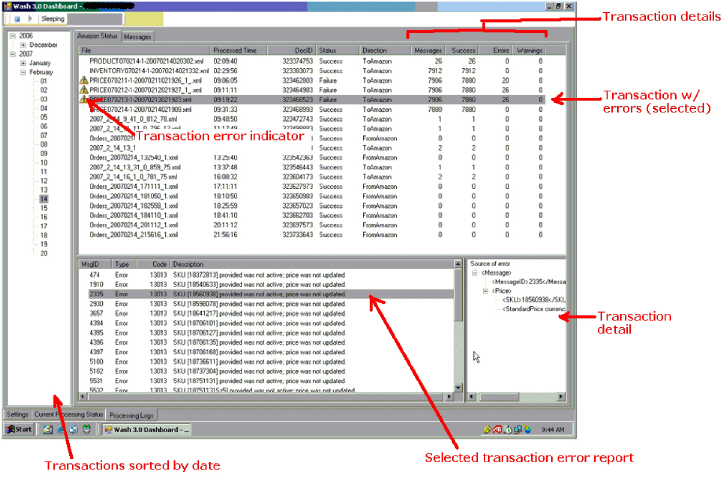The width and height of the screenshot is (723, 479).
Task: Click the MessageID 2335 node in Source of error
Action: (x=528, y=282)
